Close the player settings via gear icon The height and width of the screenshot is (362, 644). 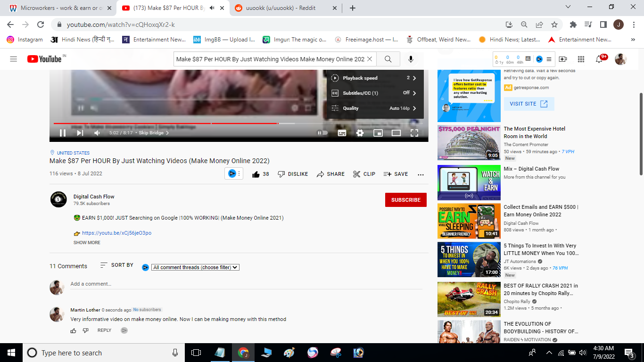pyautogui.click(x=360, y=133)
